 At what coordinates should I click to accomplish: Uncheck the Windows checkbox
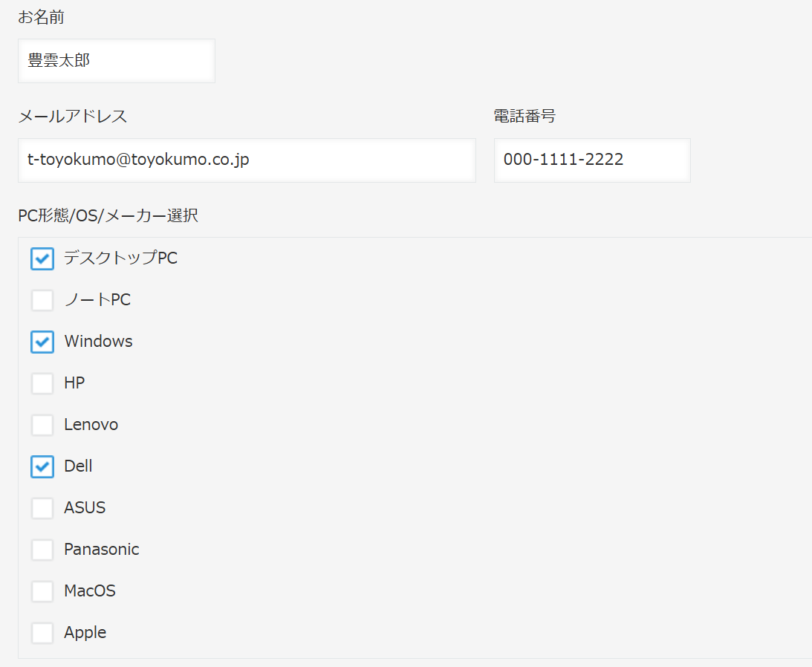click(42, 342)
